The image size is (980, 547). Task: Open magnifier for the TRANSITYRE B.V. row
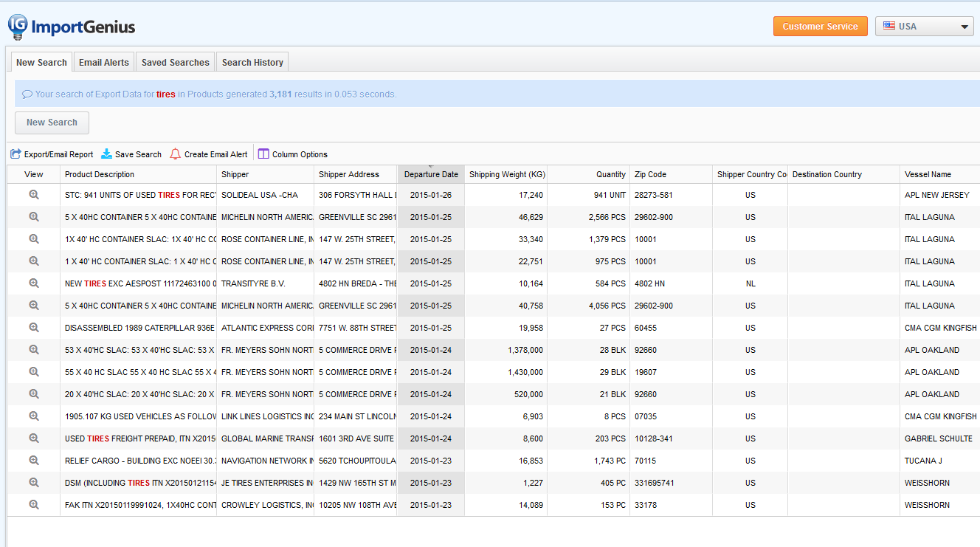(34, 283)
